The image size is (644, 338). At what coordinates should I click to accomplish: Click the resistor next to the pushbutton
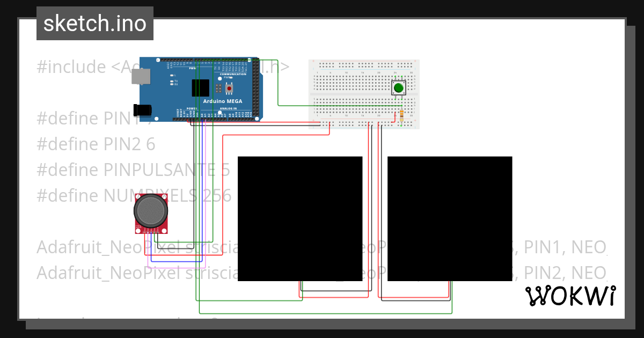[x=401, y=115]
